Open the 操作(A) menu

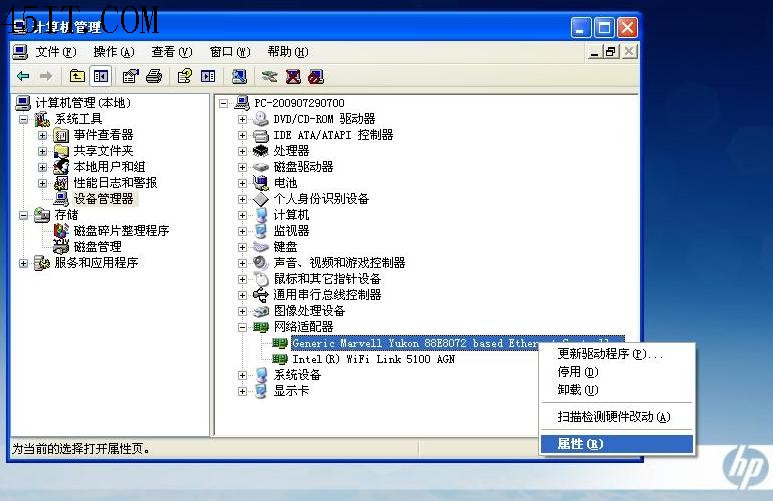(114, 52)
